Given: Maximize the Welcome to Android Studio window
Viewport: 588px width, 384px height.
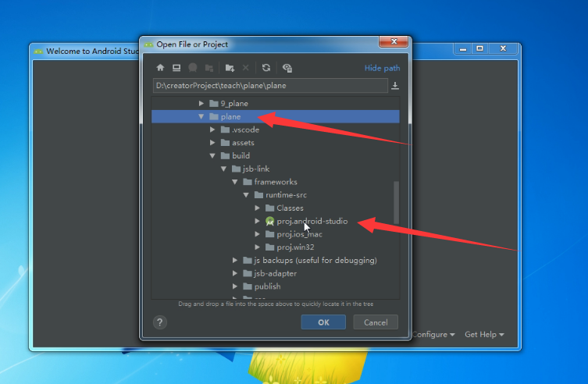Looking at the screenshot, I should tap(479, 48).
